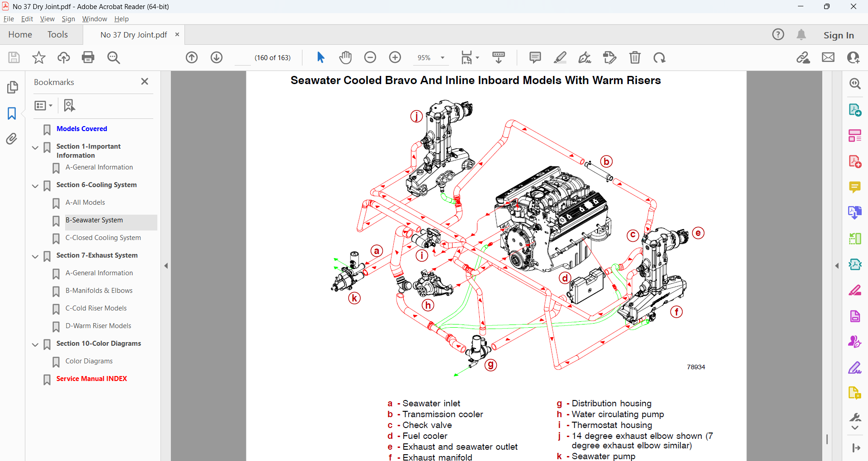Open search magnifier in right pane

(x=855, y=84)
